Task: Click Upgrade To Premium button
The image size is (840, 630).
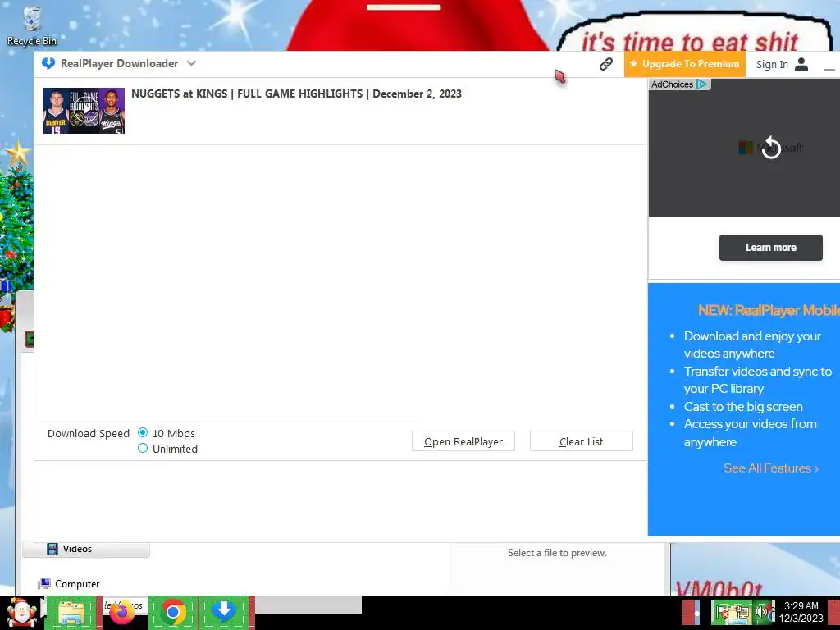Action: pos(685,64)
